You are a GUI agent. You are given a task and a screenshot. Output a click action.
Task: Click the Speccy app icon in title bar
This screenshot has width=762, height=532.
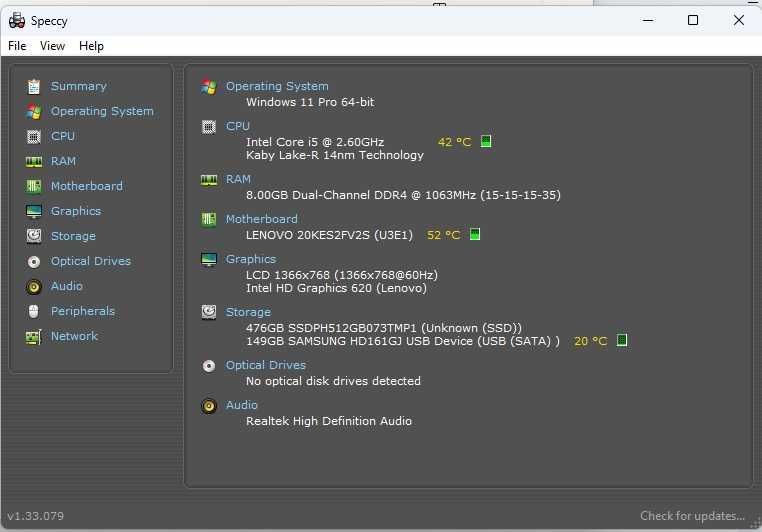pyautogui.click(x=17, y=20)
